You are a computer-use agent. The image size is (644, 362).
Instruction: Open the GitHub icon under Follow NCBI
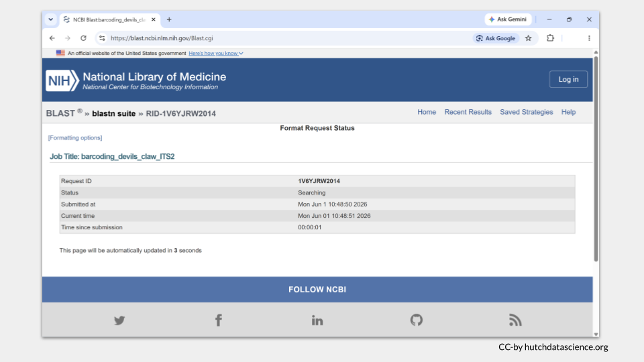click(416, 320)
